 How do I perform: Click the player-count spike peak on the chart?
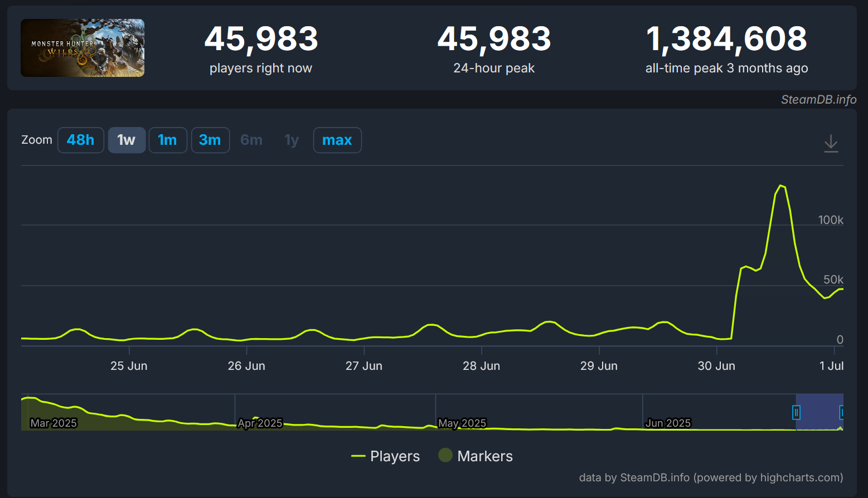(781, 186)
